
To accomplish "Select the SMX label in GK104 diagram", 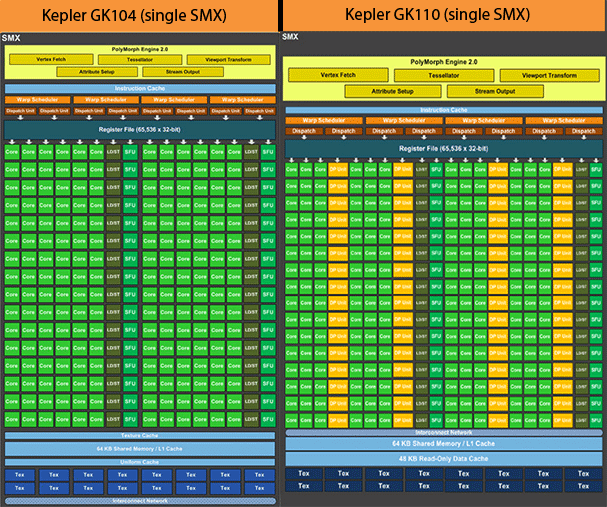I will point(11,38).
